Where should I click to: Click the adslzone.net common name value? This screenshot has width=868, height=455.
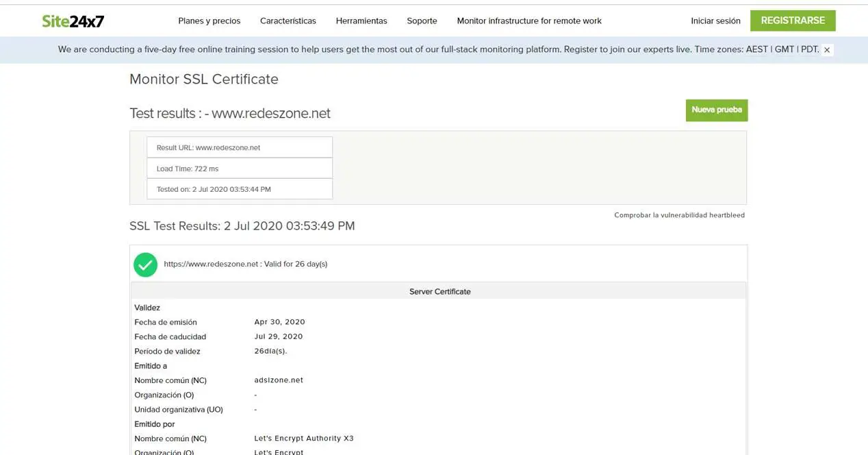coord(279,380)
